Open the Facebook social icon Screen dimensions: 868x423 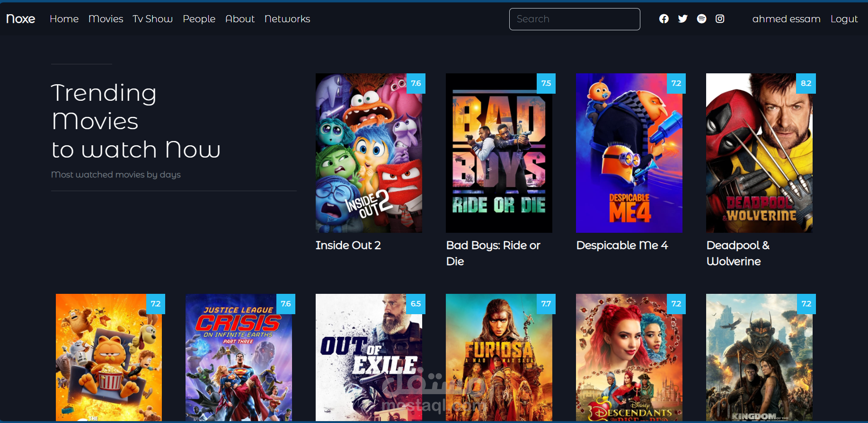[664, 19]
